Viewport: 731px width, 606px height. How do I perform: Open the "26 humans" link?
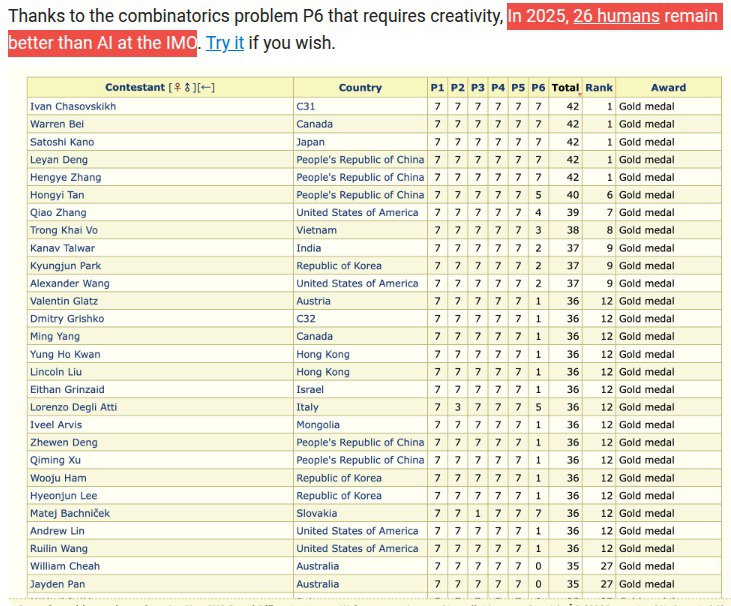[615, 17]
